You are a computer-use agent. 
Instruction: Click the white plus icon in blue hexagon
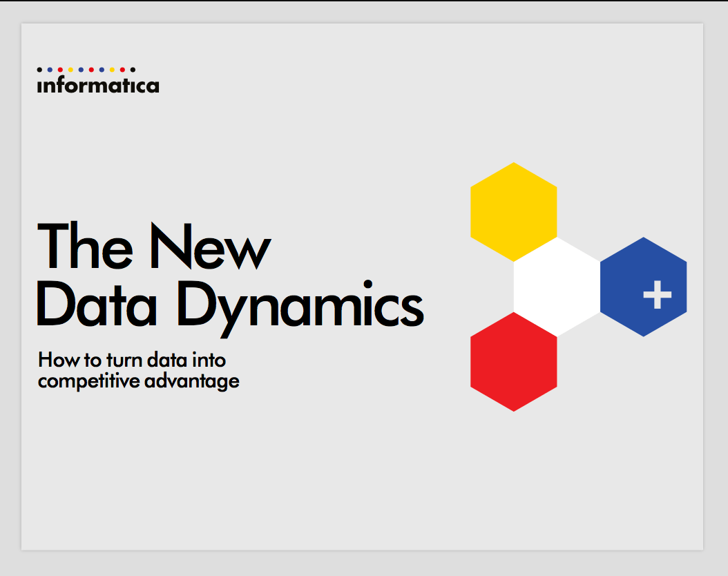[657, 295]
